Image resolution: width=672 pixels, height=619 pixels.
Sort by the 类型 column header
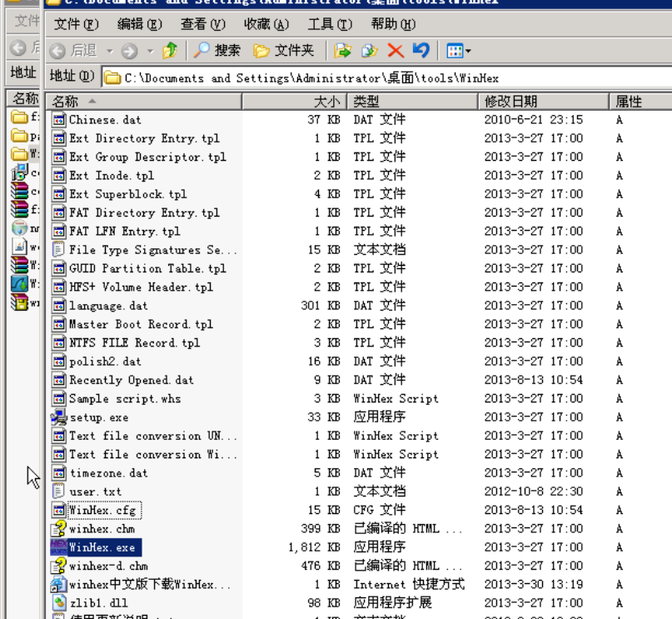(x=413, y=102)
